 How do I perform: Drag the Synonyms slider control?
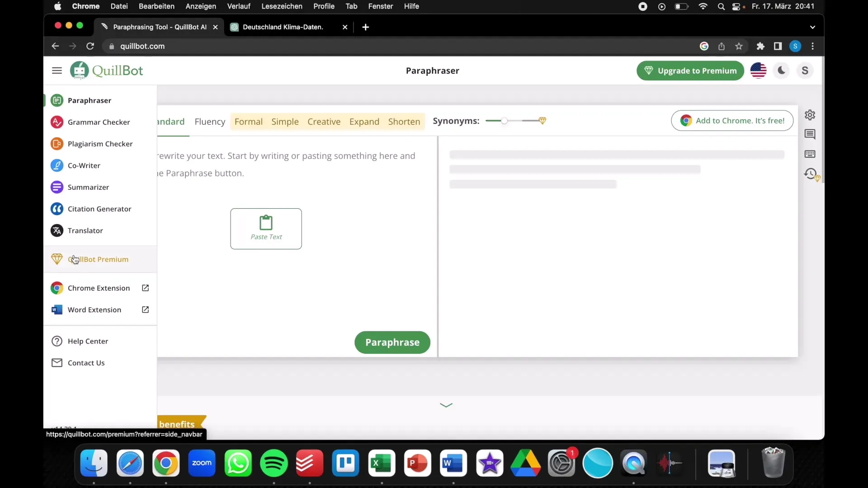[505, 121]
